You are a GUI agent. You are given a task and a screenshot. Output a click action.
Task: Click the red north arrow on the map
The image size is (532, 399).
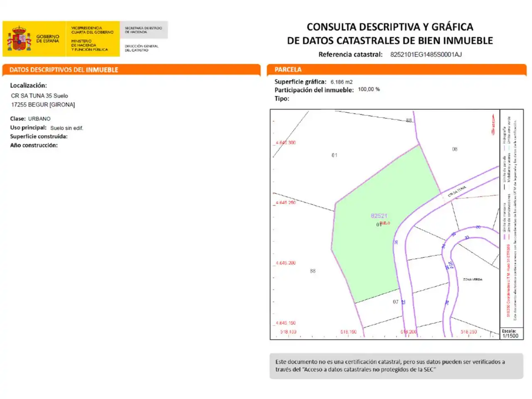click(x=493, y=124)
